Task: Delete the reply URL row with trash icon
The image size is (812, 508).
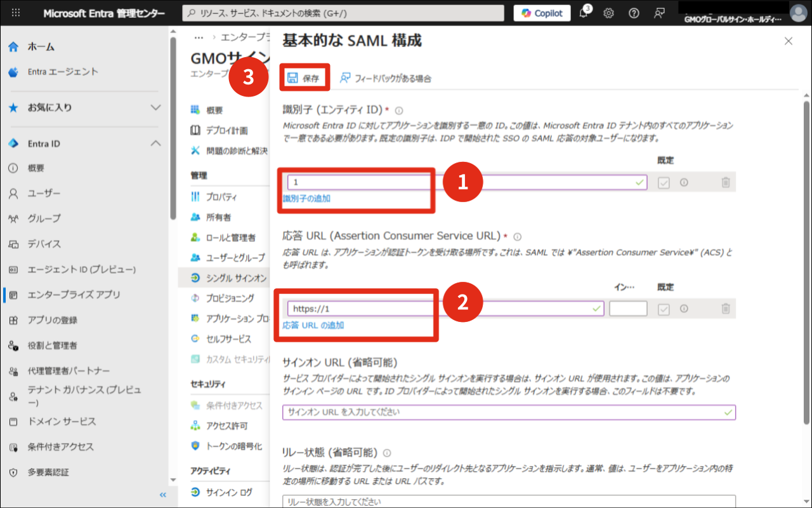Action: (x=725, y=309)
